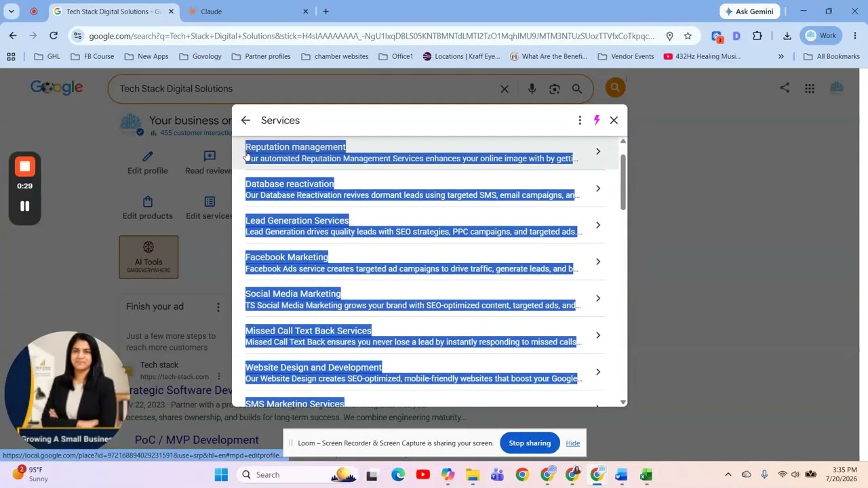Open All Bookmarks folder
Viewport: 868px width, 488px height.
click(x=831, y=57)
